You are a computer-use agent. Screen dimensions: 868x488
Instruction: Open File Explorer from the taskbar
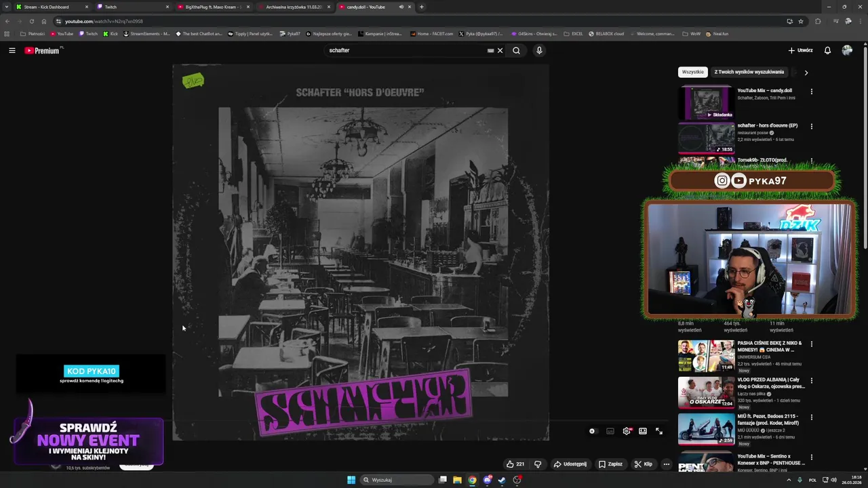pyautogui.click(x=457, y=480)
